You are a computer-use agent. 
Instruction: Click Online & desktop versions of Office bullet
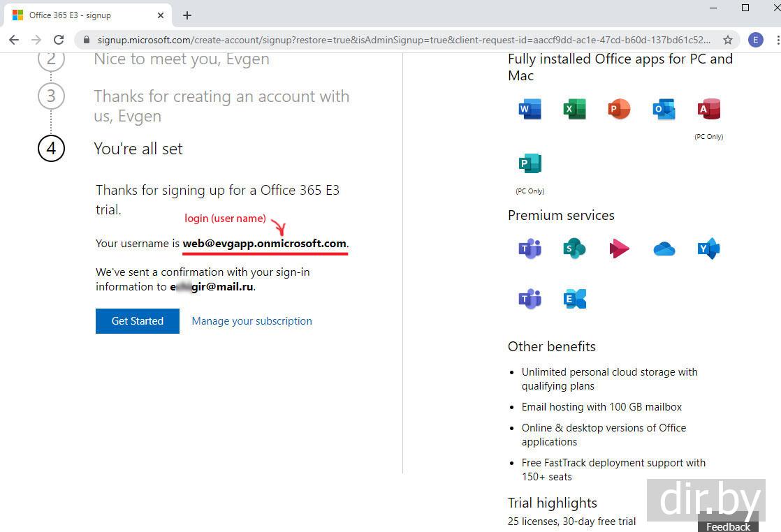[x=604, y=434]
